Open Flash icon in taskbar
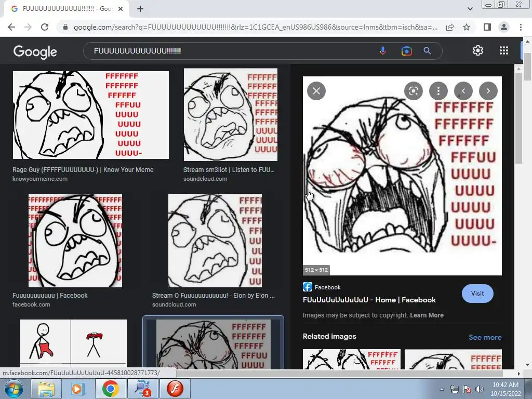This screenshot has width=532, height=399. point(175,389)
